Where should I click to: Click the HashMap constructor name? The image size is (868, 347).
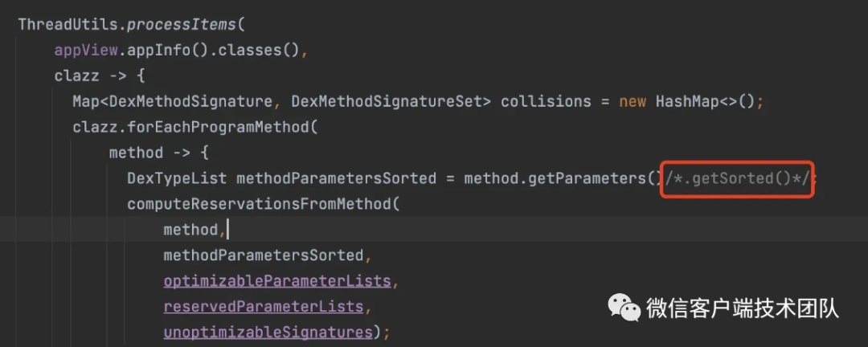point(684,101)
